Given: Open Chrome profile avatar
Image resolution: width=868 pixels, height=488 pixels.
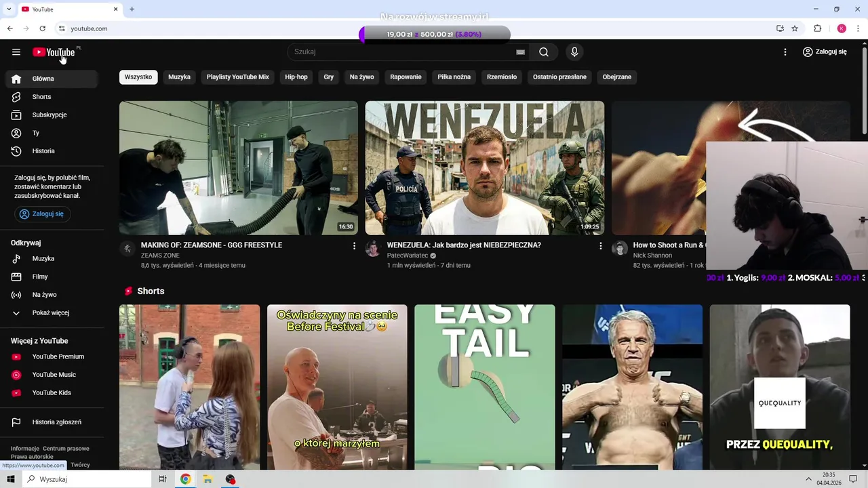Looking at the screenshot, I should 842,28.
